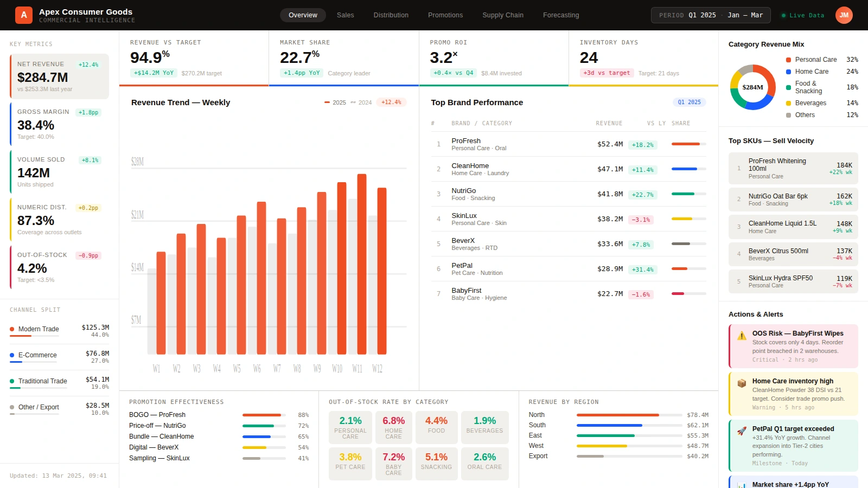Click the BOGO — ProFresh effectiveness bar
This screenshot has width=868, height=488.
[263, 415]
